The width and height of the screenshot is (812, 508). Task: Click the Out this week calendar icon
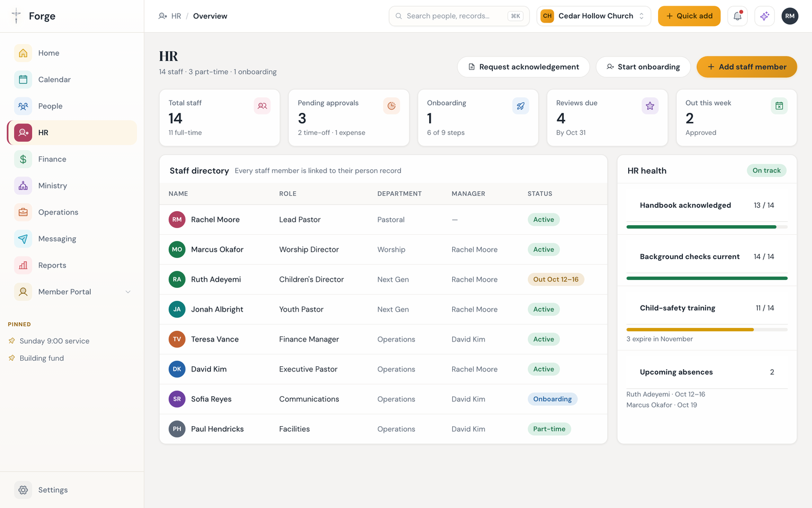click(779, 106)
